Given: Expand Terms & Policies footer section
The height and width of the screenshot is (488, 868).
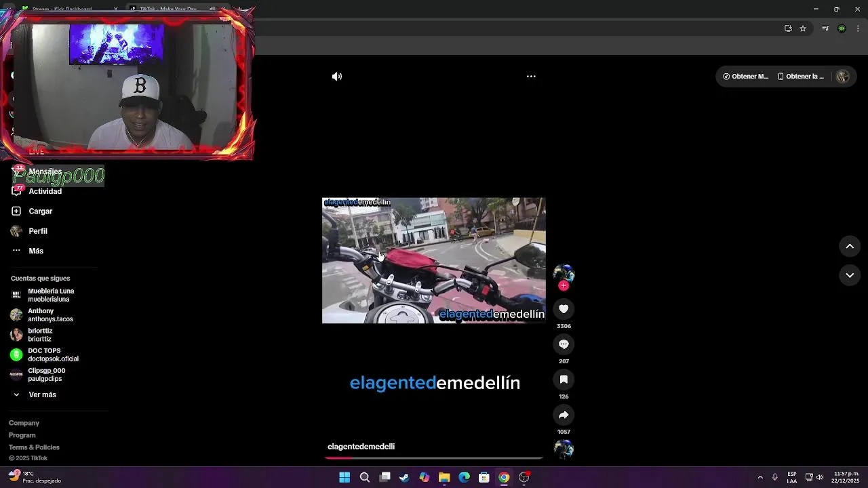Looking at the screenshot, I should pos(34,447).
